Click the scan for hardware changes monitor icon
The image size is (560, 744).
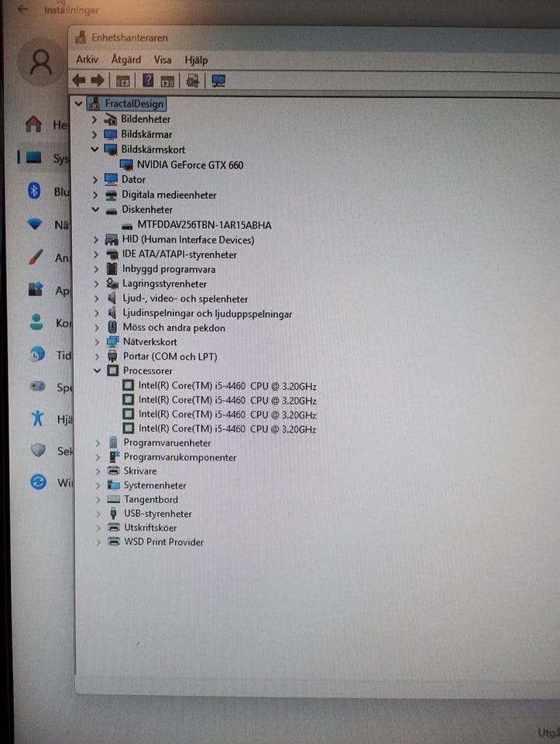coord(218,81)
